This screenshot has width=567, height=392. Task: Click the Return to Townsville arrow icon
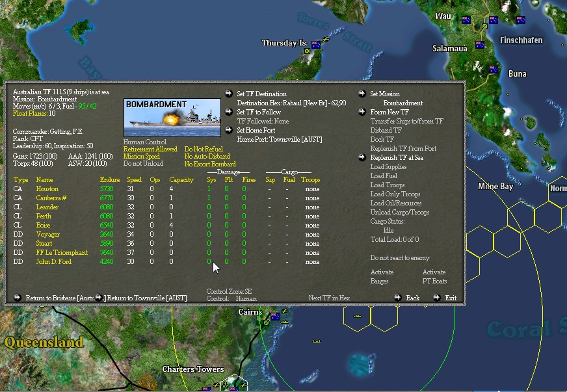click(x=99, y=298)
